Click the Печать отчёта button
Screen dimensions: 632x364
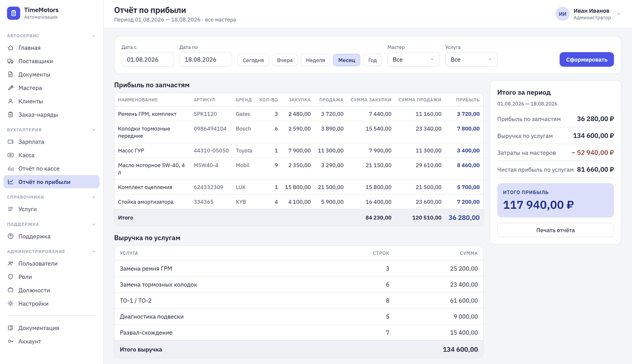(x=555, y=230)
